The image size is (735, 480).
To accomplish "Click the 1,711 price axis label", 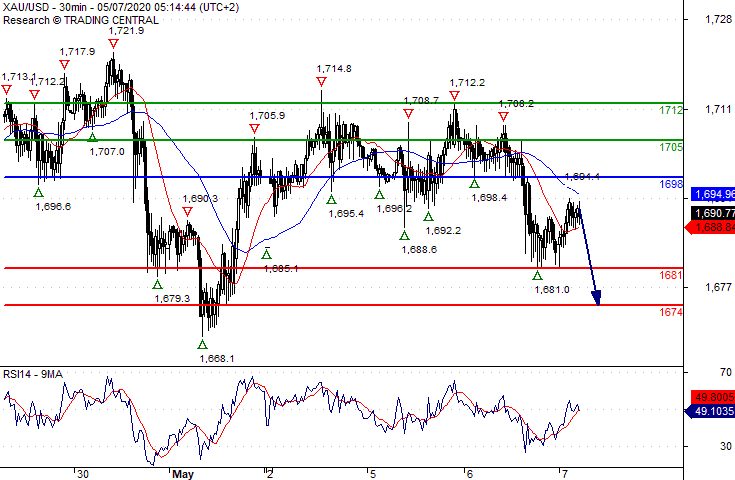I will [x=718, y=109].
